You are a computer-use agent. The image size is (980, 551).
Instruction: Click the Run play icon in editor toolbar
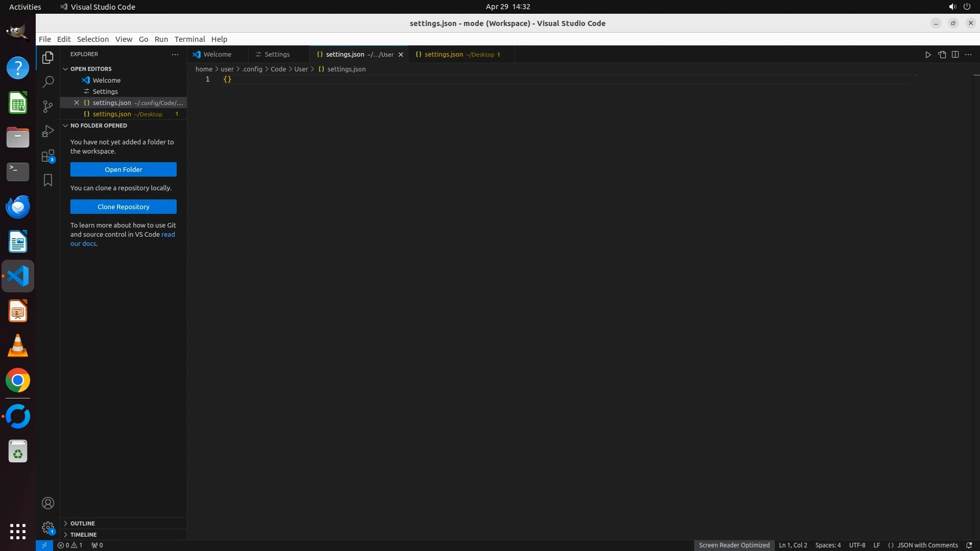tap(928, 55)
